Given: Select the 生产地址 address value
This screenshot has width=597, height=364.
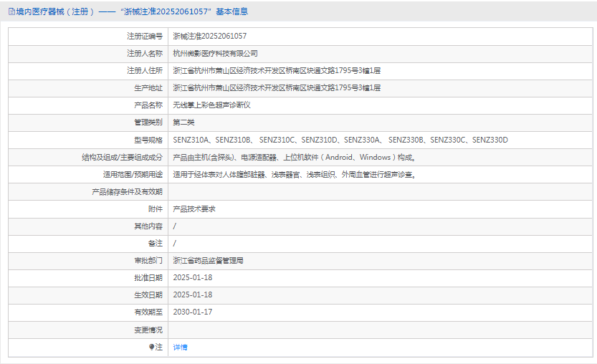Looking at the screenshot, I should (277, 88).
